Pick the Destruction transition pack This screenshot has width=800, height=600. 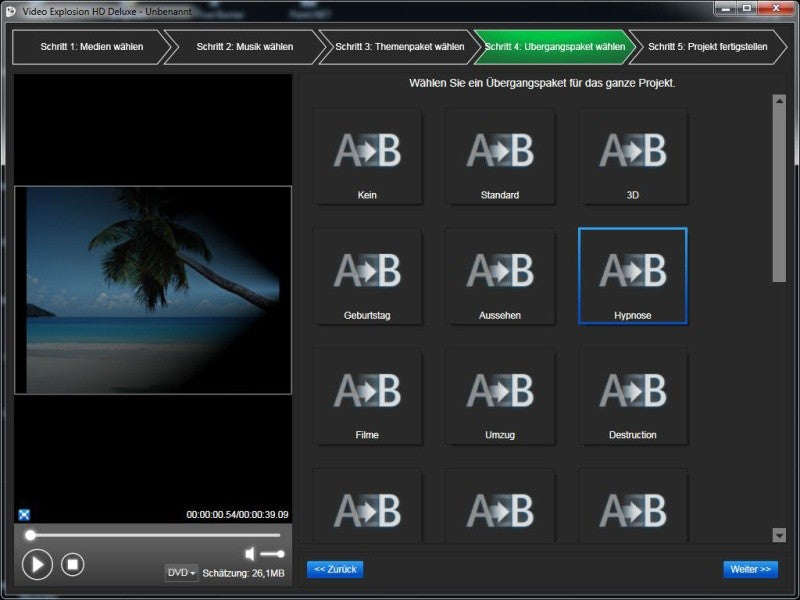[633, 396]
